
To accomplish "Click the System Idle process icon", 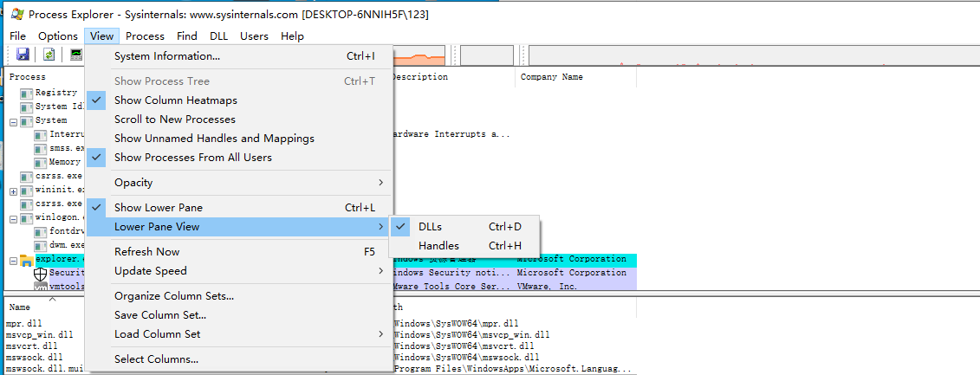I will (x=26, y=107).
